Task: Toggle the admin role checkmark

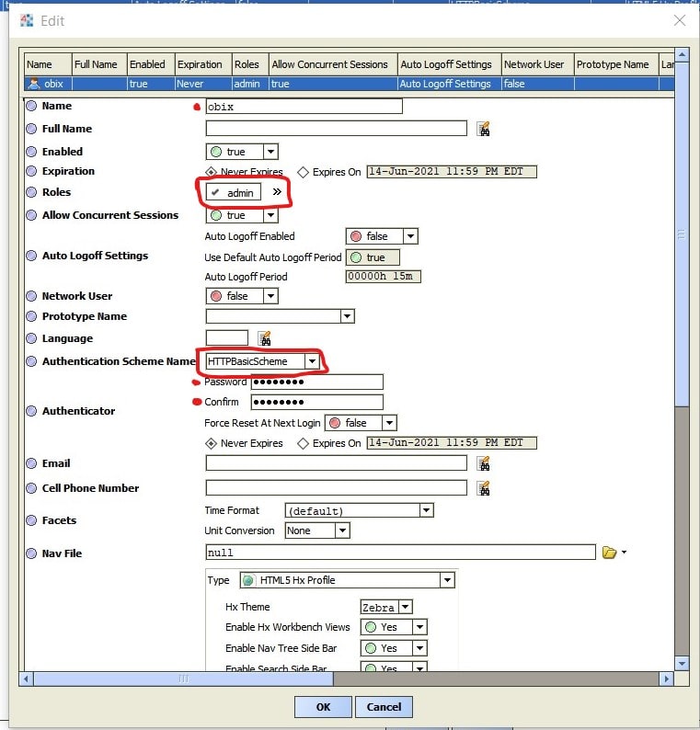Action: (215, 192)
